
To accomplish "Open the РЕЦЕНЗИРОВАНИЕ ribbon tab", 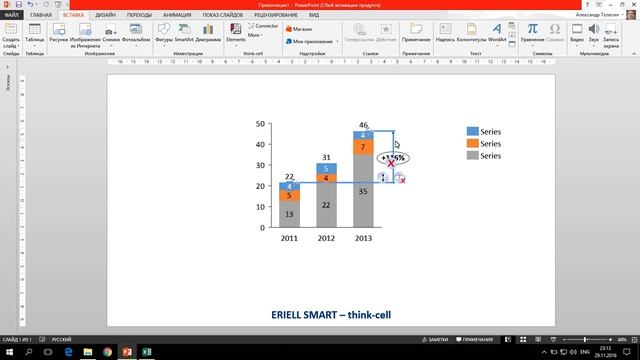I will point(276,15).
